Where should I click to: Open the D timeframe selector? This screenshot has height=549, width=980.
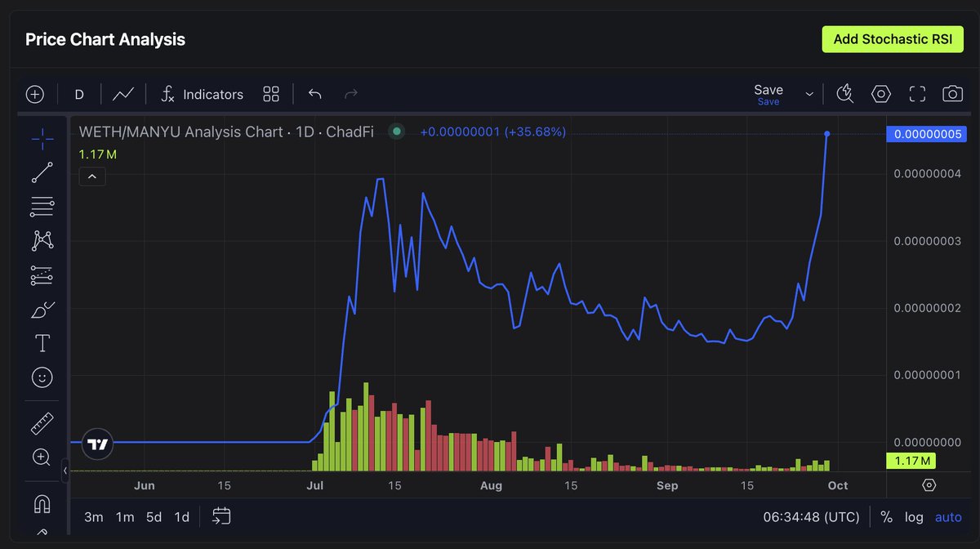[78, 94]
